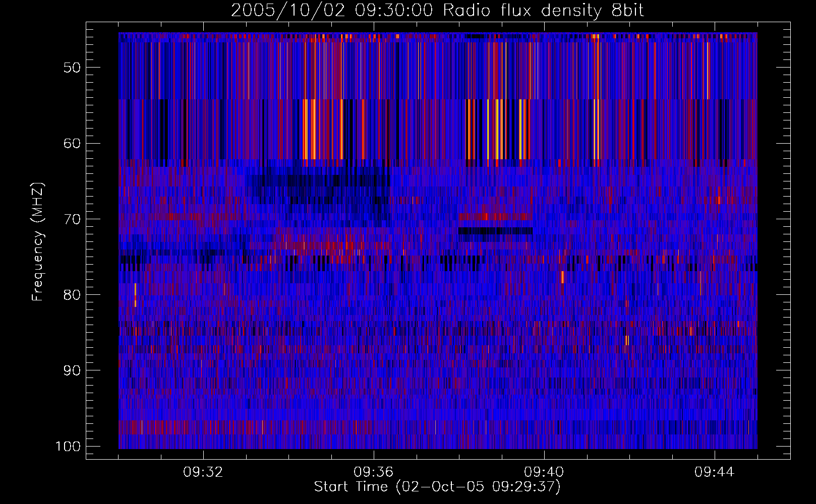Click the plot title "2005/10/02 09:30:00 Radio flux density 8bit"
The width and height of the screenshot is (816, 504).
coord(437,11)
